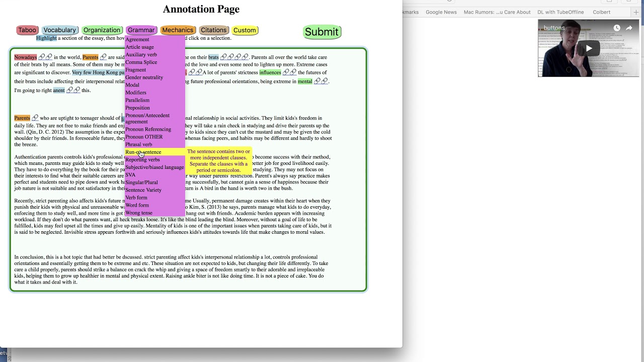Choose 'Modal' from Grammar menu
This screenshot has height=362, width=644.
pos(154,85)
